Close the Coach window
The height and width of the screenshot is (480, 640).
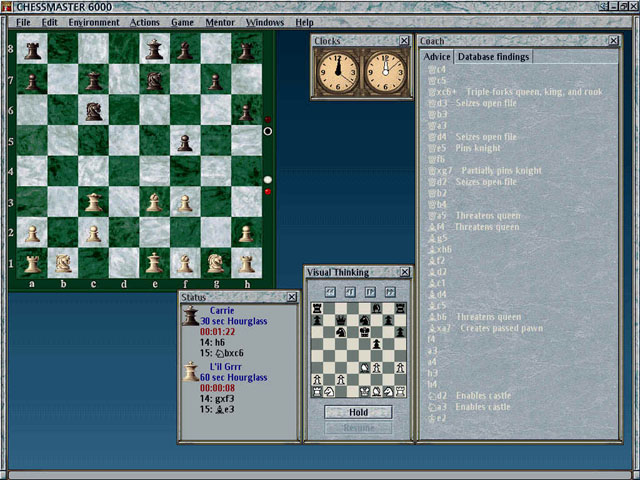(x=613, y=40)
